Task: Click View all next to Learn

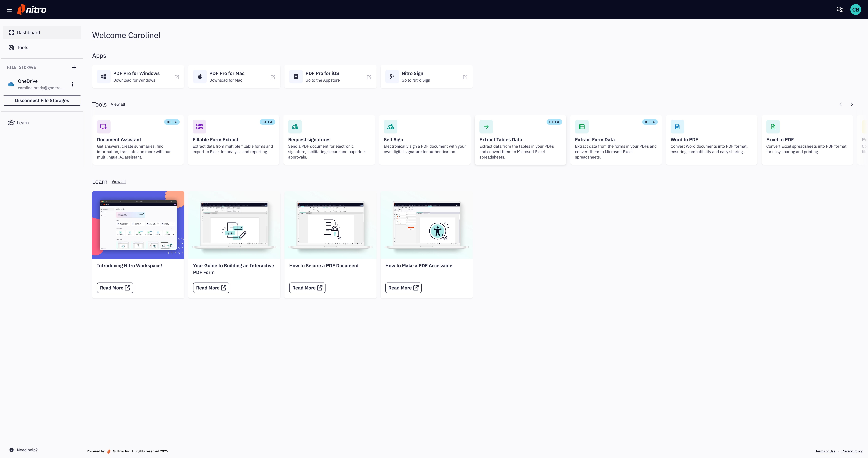Action: point(119,182)
